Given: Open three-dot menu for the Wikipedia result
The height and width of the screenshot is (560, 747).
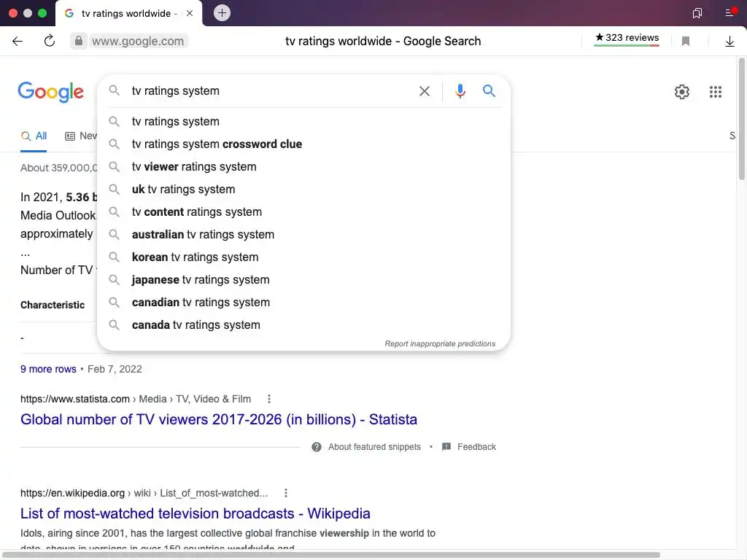Looking at the screenshot, I should 286,494.
